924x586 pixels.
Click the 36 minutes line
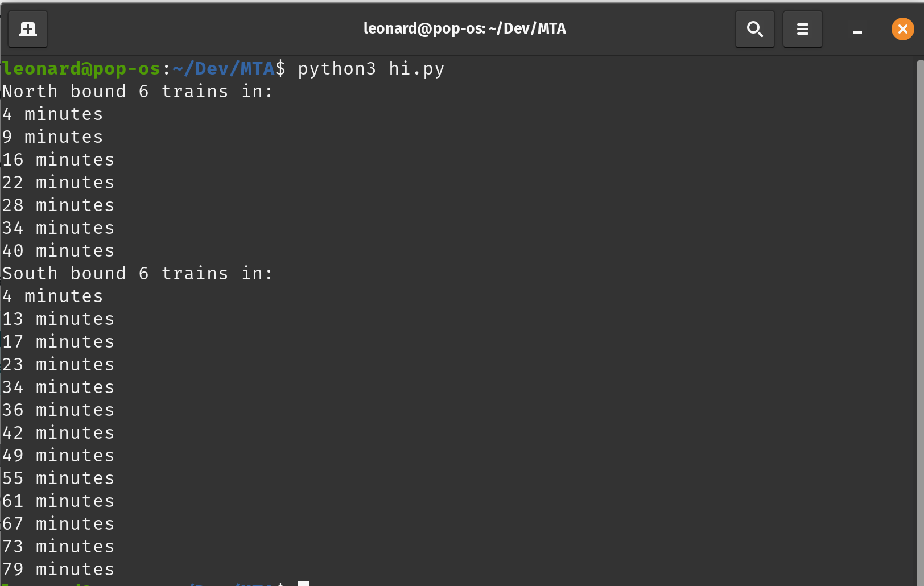(x=58, y=410)
